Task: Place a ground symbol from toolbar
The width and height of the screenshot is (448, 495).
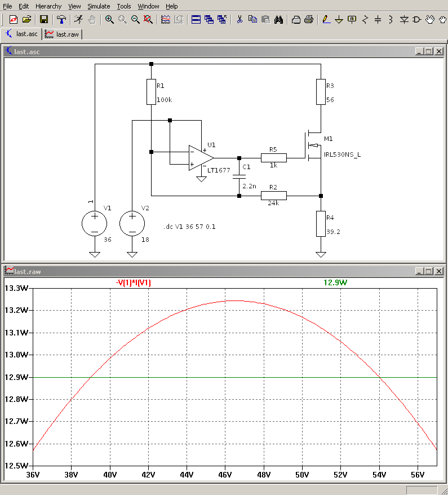Action: (x=339, y=20)
